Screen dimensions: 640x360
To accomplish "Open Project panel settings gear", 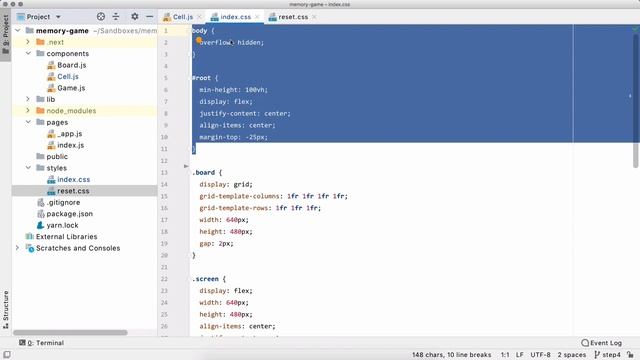I will coord(135,17).
